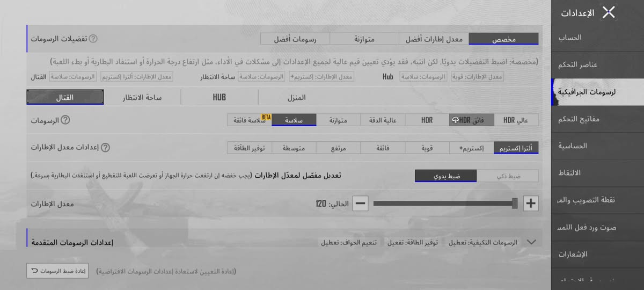Click تنعيم الحواف: تعطيل status tag
644x290 pixels.
point(349,243)
